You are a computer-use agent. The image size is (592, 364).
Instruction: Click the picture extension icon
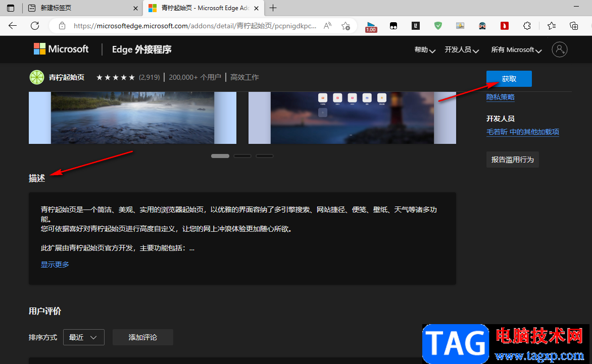click(x=460, y=26)
